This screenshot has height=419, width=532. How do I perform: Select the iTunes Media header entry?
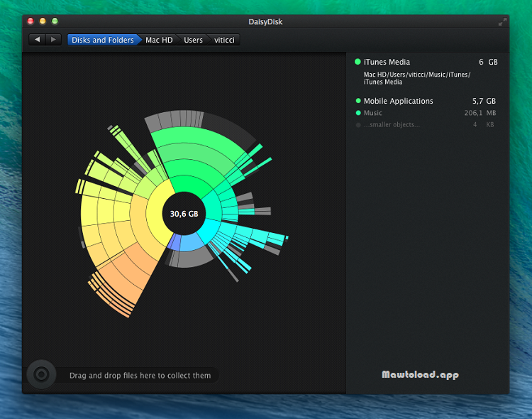(426, 62)
